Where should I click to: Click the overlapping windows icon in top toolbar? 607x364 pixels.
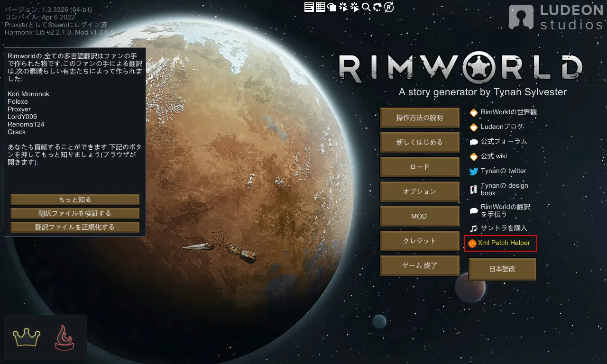tap(332, 7)
